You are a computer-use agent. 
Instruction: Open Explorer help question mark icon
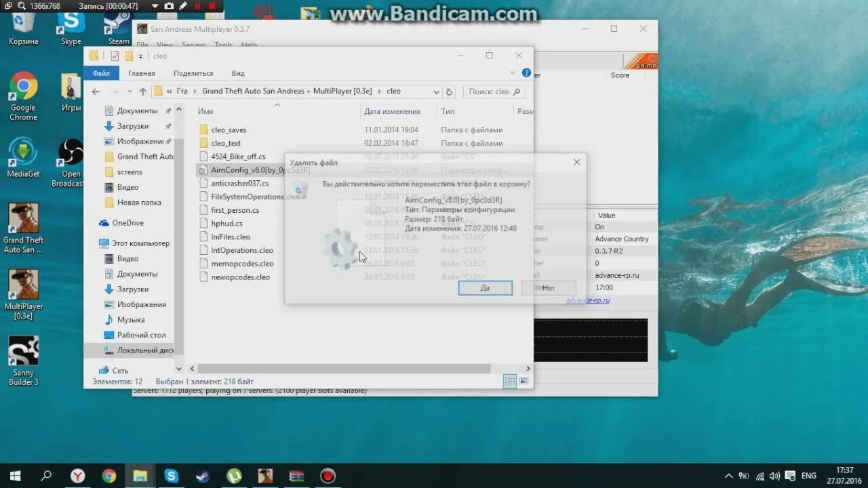[526, 73]
